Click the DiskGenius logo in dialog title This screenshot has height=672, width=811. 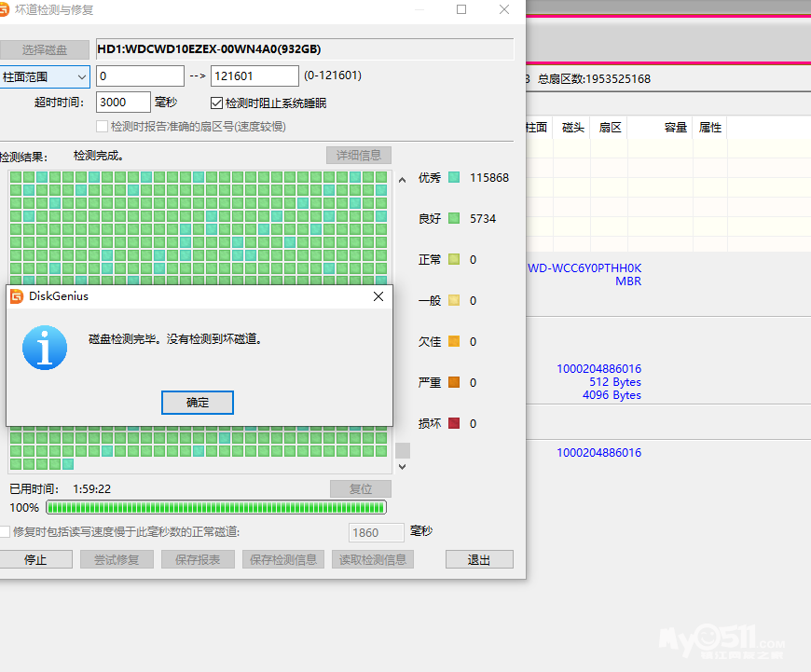click(x=17, y=296)
